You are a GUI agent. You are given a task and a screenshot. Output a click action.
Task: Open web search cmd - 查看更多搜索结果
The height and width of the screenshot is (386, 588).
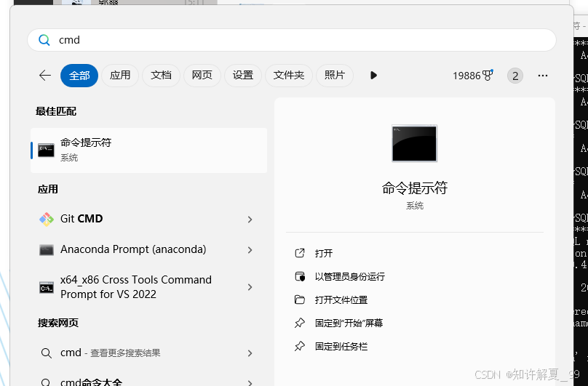tap(149, 353)
